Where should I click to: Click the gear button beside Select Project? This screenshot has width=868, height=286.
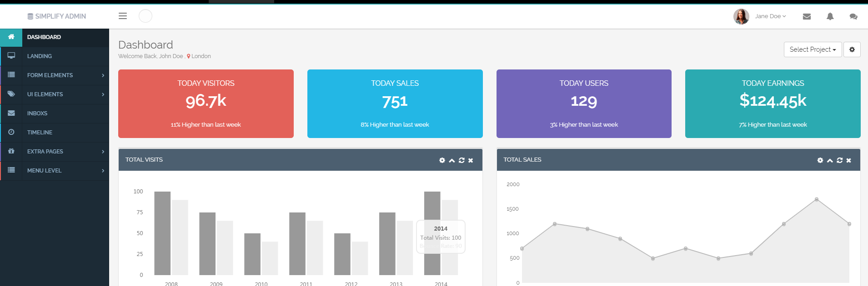point(852,49)
